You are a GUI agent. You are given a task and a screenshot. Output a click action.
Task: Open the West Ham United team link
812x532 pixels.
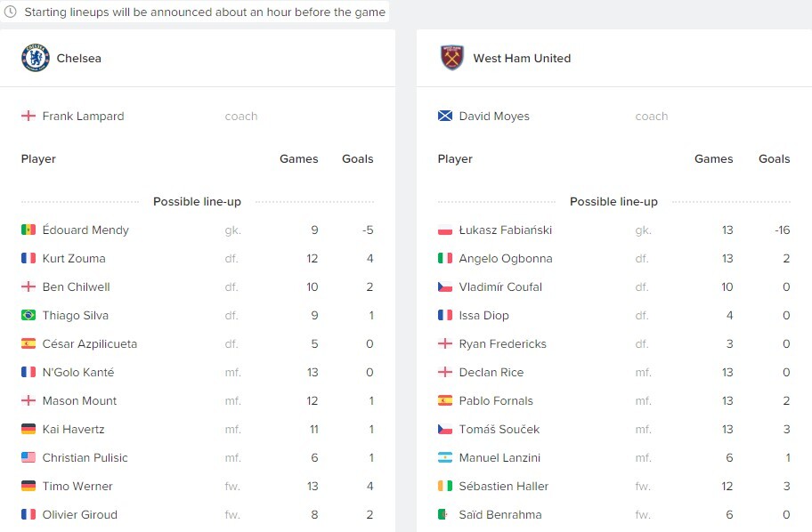[522, 58]
